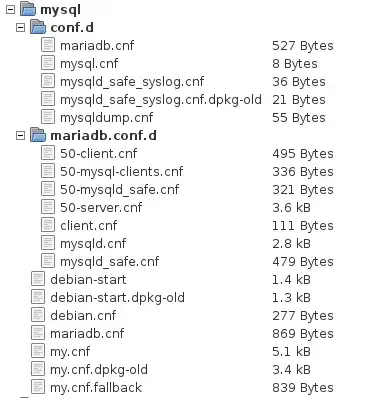Select the 50-mysqld_safe.cnf file
The image size is (370, 398).
[x=120, y=190]
